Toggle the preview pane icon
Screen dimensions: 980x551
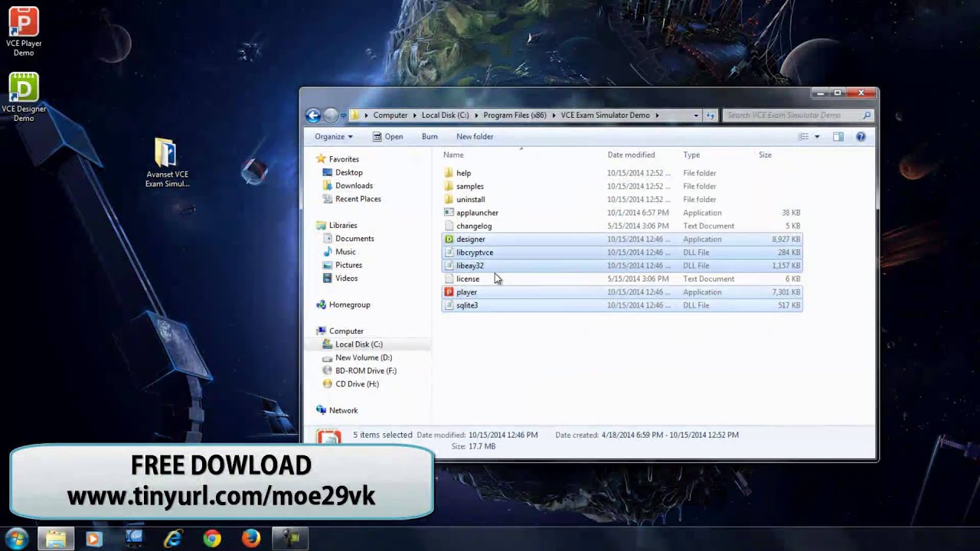838,137
